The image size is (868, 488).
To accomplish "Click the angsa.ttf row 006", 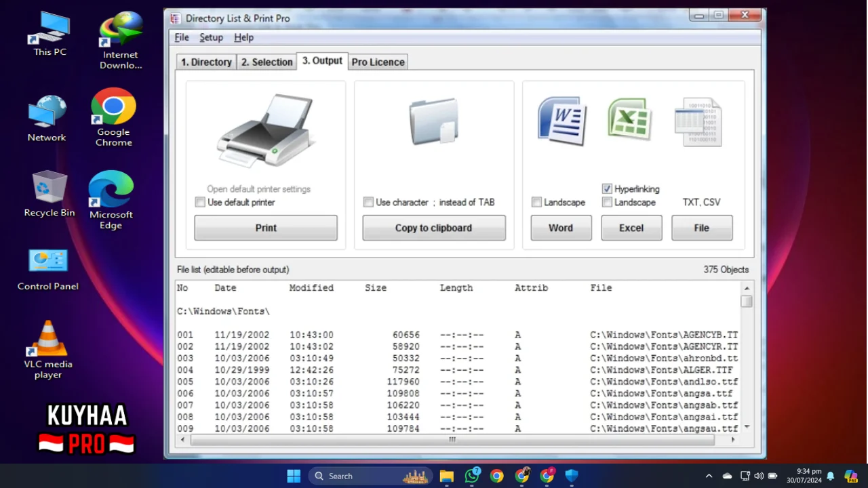I will tap(458, 393).
